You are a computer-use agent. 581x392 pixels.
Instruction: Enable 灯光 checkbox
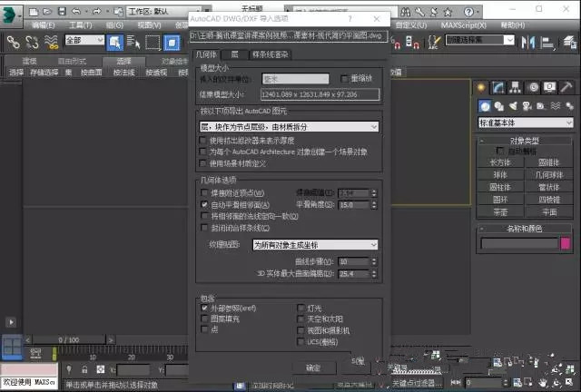pos(300,308)
